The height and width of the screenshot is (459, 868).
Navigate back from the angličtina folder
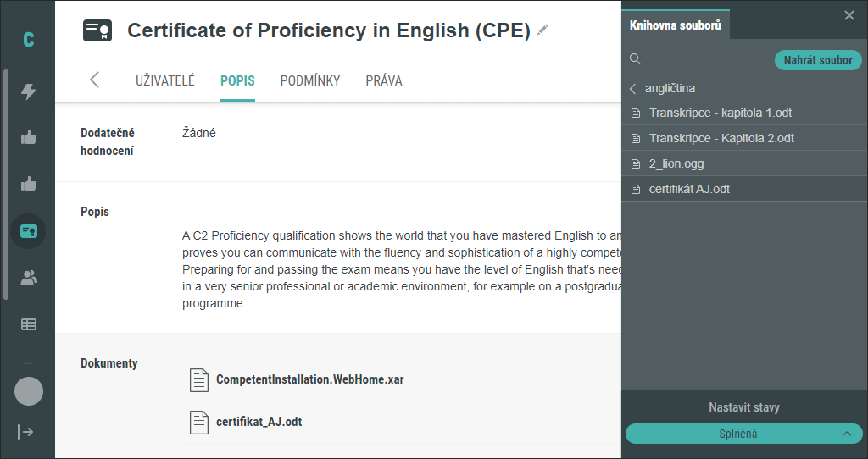tap(632, 88)
